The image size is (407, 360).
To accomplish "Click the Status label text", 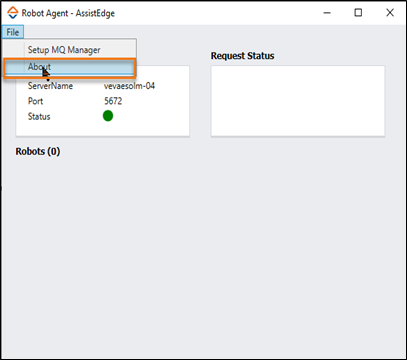I will pos(39,117).
